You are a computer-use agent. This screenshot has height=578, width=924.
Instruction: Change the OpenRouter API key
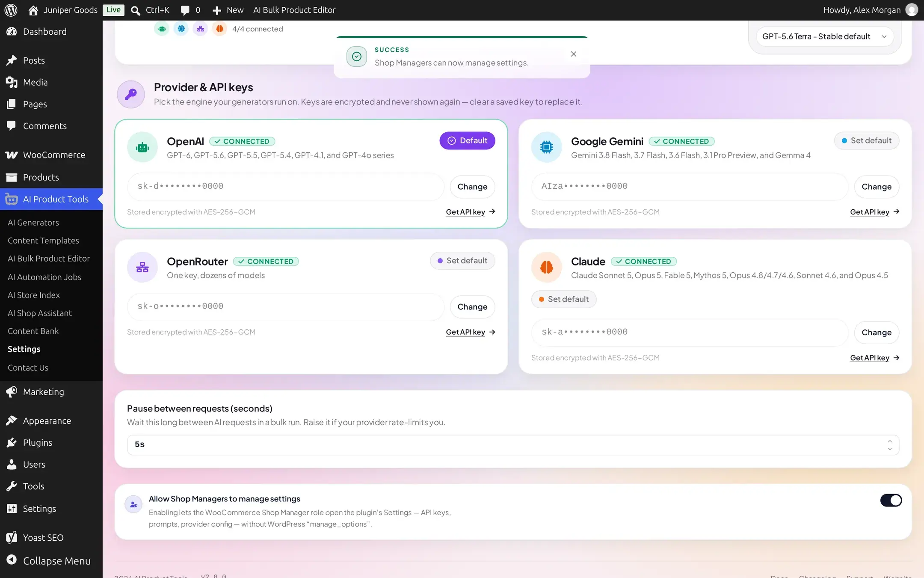(472, 307)
